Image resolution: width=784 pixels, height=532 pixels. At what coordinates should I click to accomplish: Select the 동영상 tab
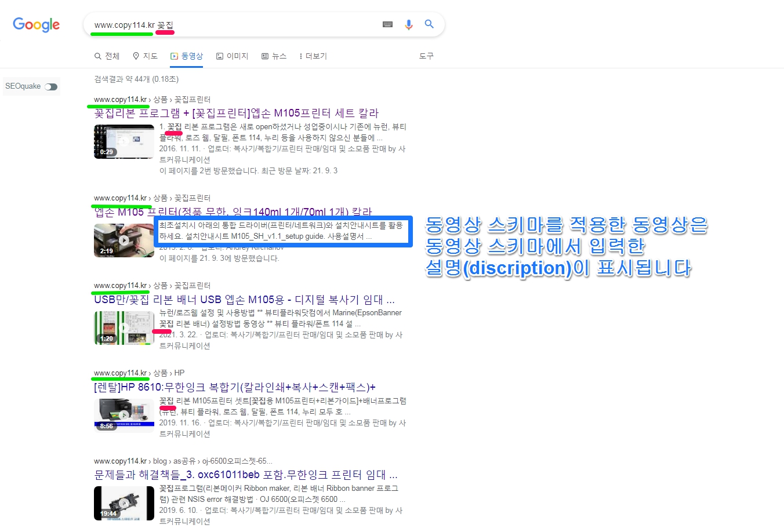187,56
